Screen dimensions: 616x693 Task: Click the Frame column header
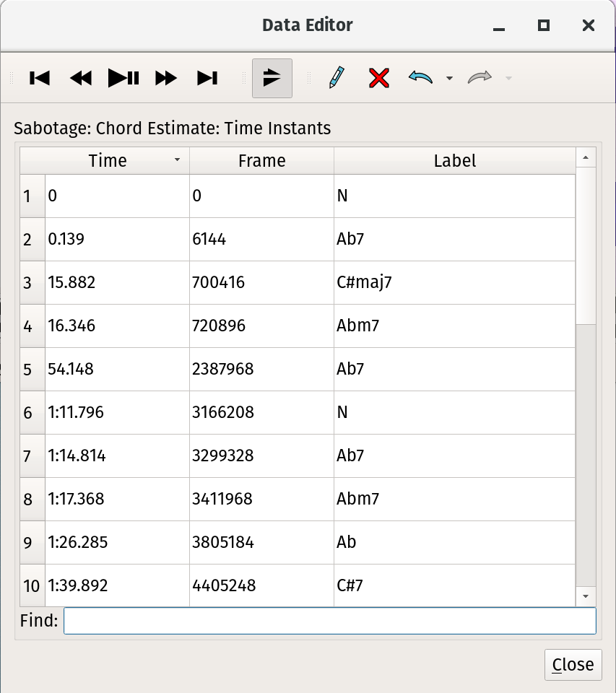[261, 161]
